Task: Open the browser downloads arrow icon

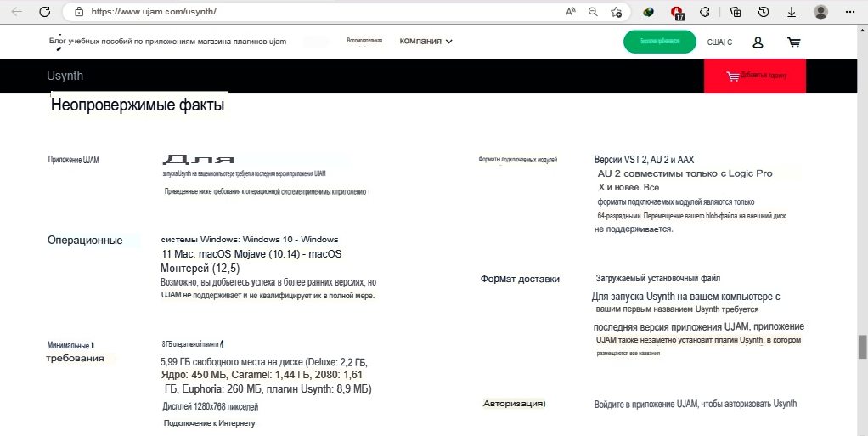Action: coord(791,12)
